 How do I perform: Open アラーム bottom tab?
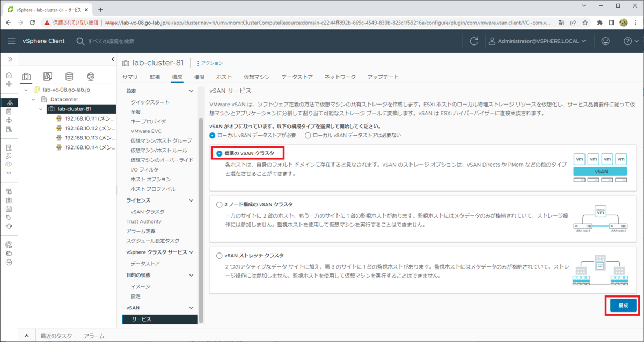[94, 336]
